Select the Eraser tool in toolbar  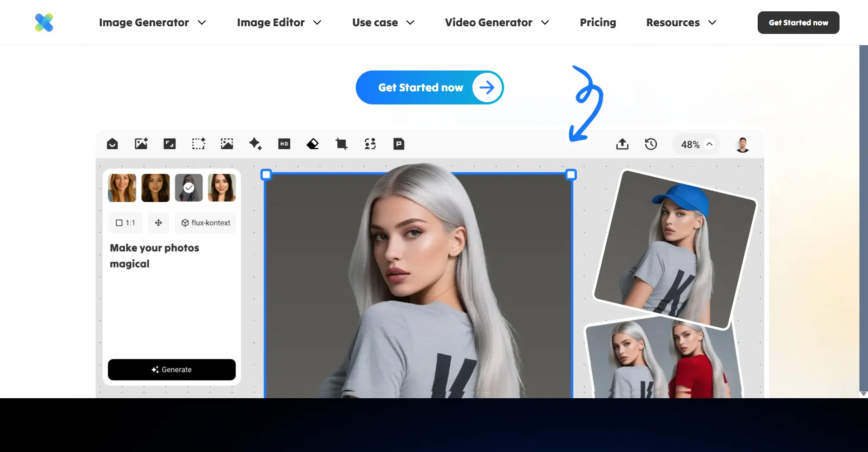point(312,144)
